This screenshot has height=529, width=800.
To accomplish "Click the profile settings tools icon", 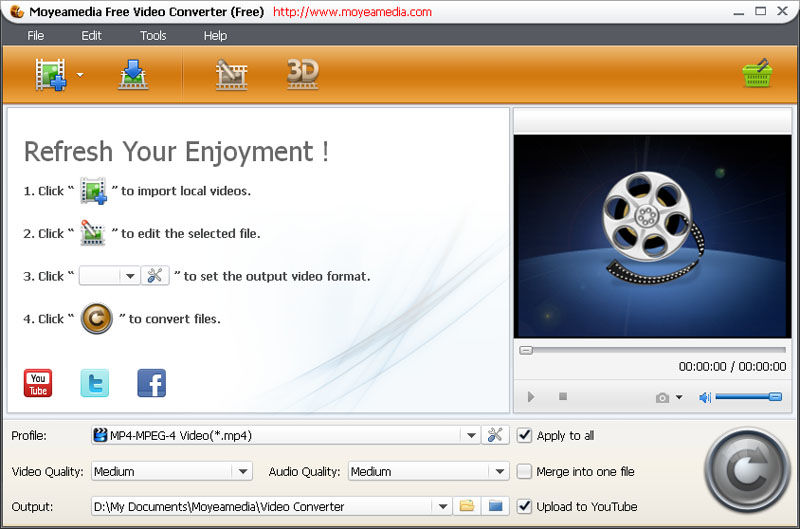I will (x=495, y=435).
